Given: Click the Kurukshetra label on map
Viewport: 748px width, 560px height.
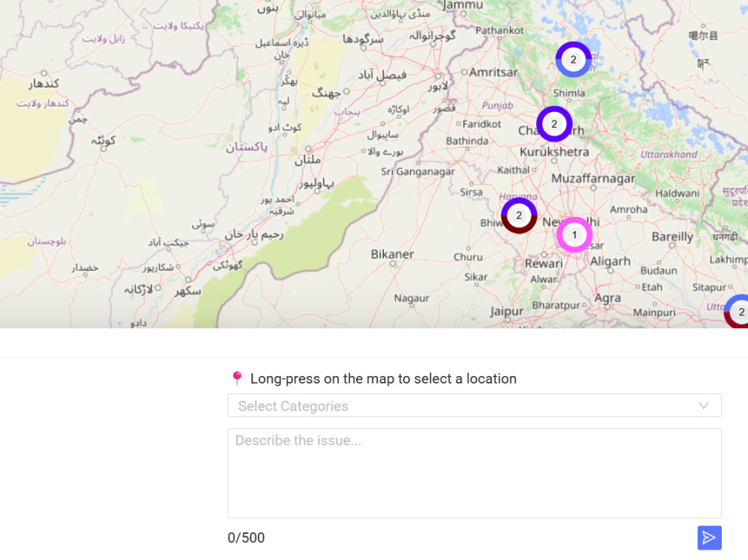Looking at the screenshot, I should point(554,152).
